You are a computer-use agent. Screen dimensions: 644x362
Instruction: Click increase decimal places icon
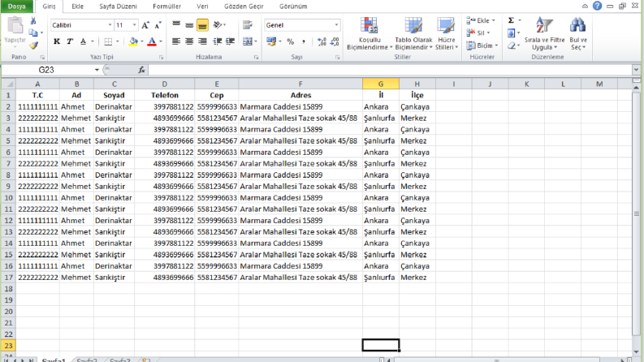click(322, 41)
